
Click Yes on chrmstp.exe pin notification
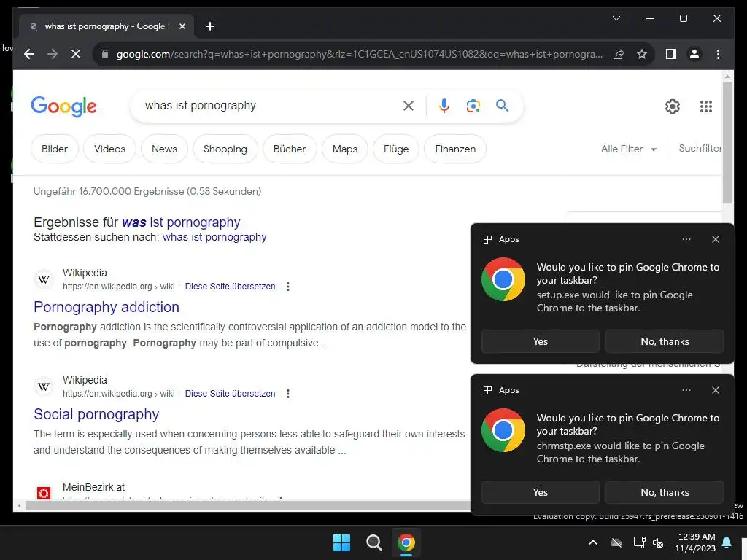pos(541,492)
